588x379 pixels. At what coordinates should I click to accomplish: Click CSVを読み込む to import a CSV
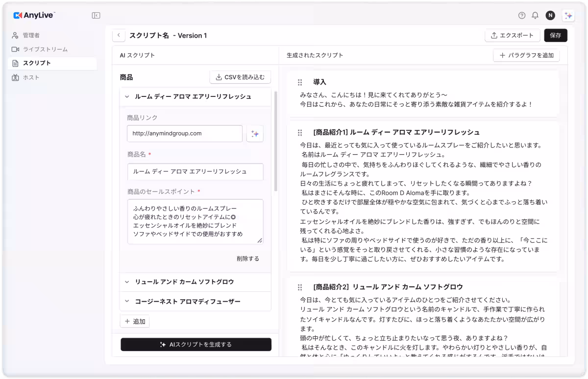(x=240, y=77)
